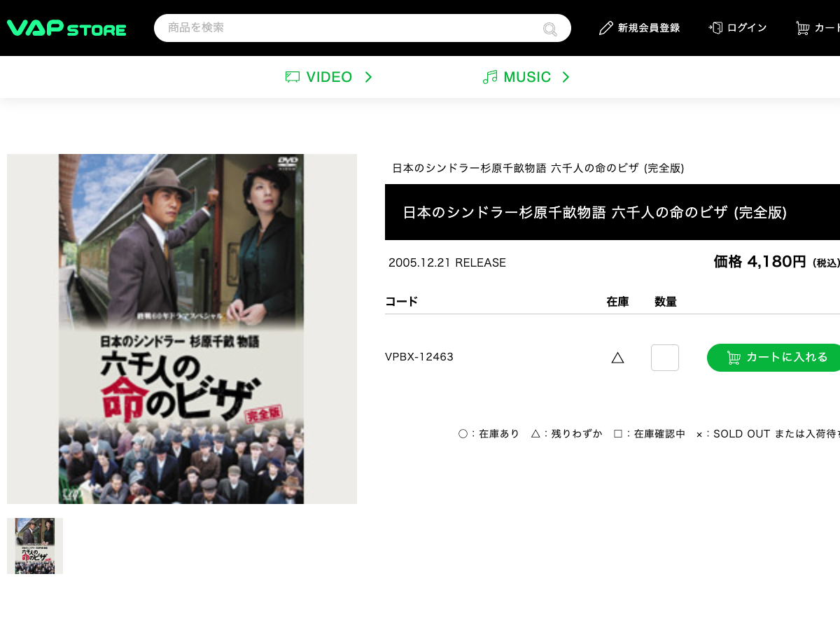Viewport: 840px width, 630px height.
Task: Click the コード column header
Action: click(402, 302)
